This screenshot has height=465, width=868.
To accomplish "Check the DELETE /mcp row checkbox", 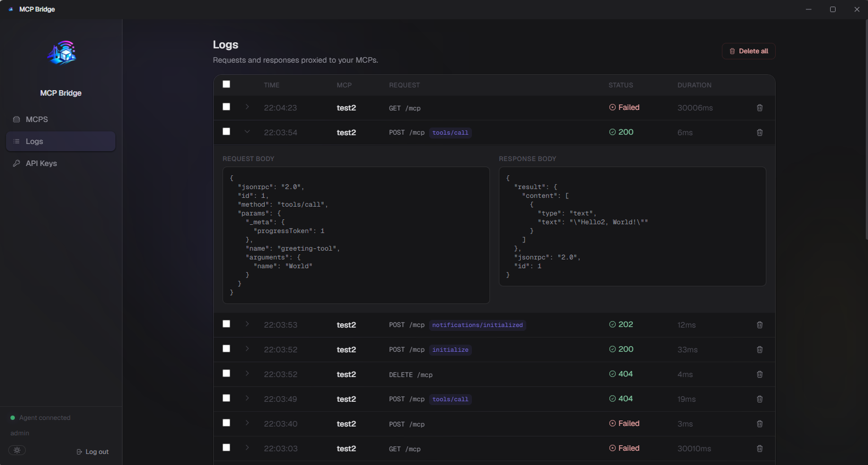I will 226,373.
